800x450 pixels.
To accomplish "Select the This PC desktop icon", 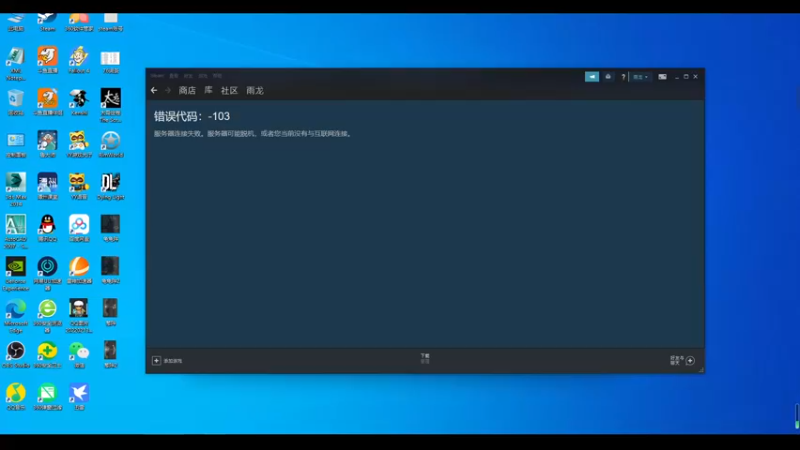I will tap(16, 22).
